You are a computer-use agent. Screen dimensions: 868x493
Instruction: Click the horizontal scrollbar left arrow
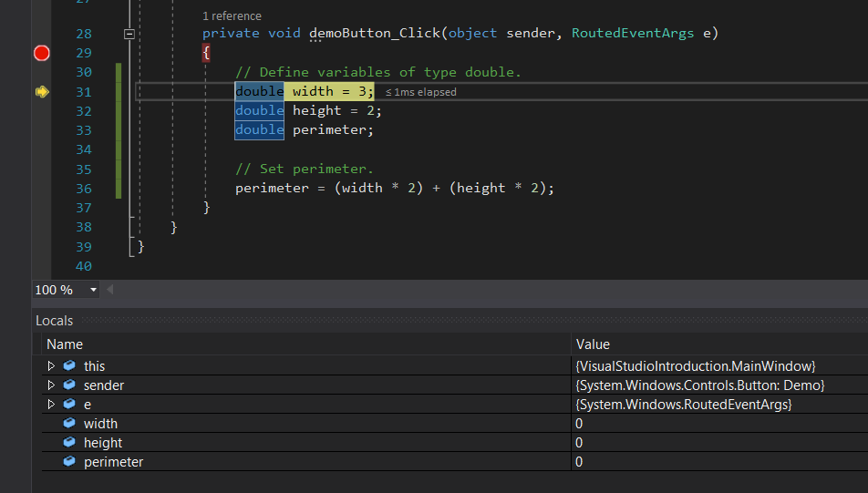(110, 290)
